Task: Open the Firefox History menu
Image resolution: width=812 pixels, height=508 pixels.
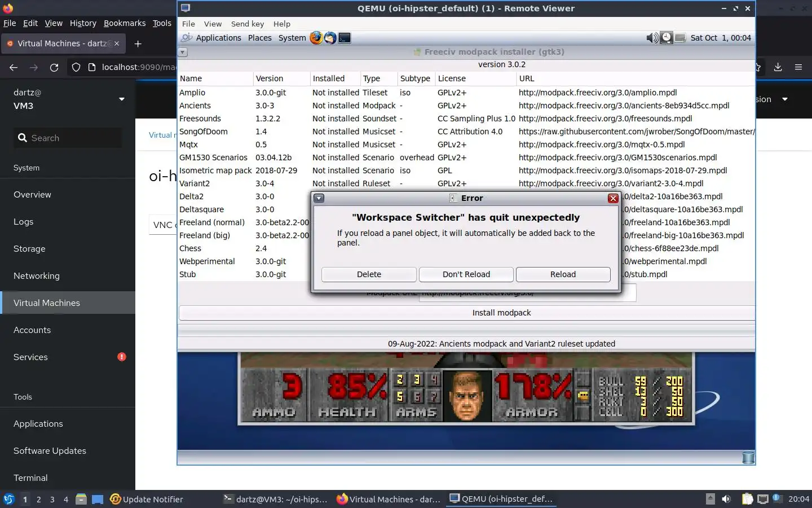Action: [x=83, y=23]
